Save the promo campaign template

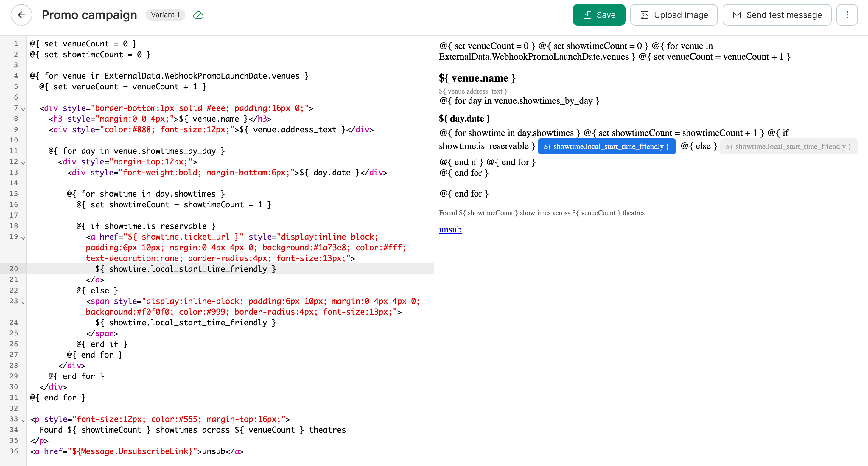599,15
